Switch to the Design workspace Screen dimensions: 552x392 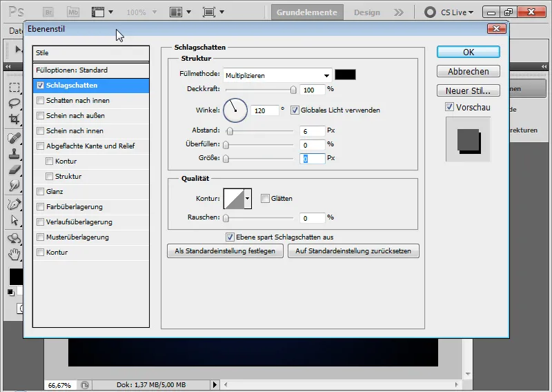367,12
